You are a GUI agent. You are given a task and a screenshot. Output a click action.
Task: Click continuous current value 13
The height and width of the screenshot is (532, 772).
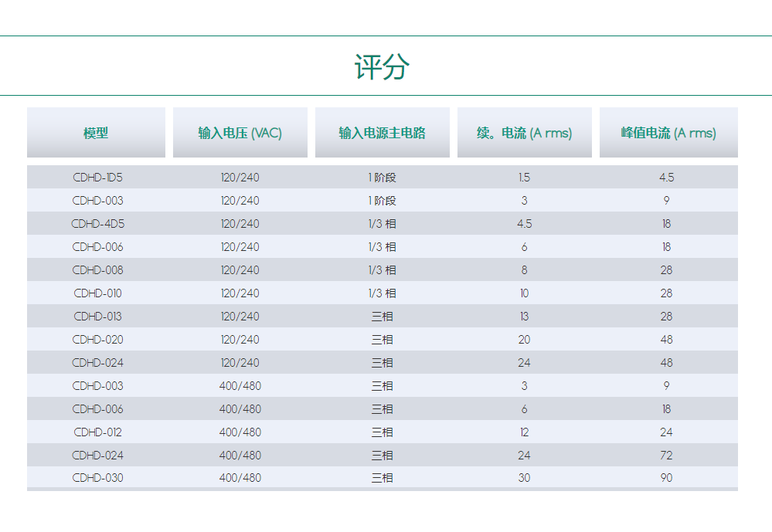pyautogui.click(x=524, y=317)
